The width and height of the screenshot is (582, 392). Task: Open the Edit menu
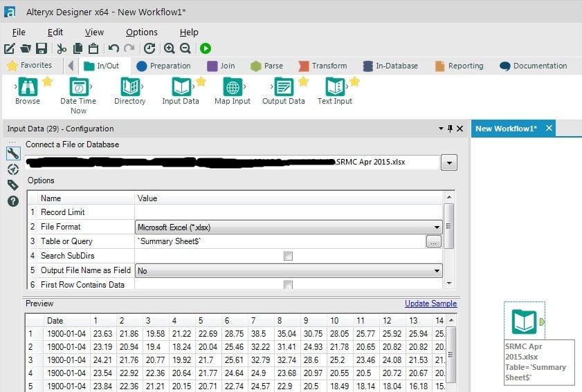(x=55, y=32)
